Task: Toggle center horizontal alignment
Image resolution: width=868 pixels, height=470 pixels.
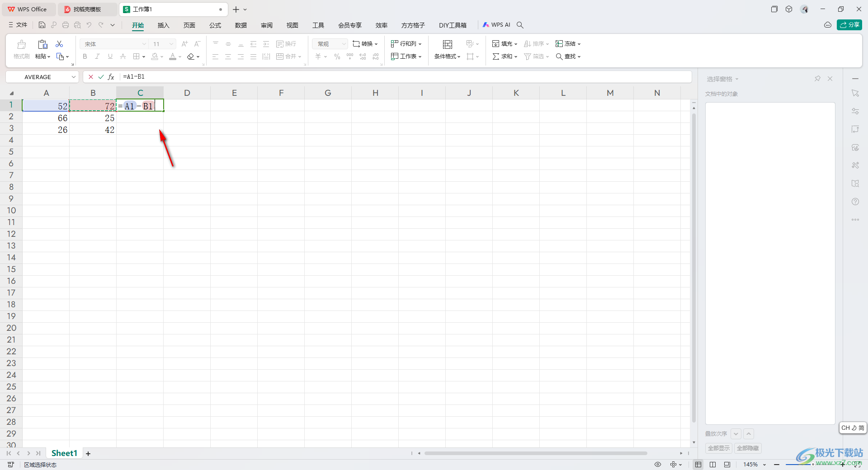Action: (x=228, y=56)
